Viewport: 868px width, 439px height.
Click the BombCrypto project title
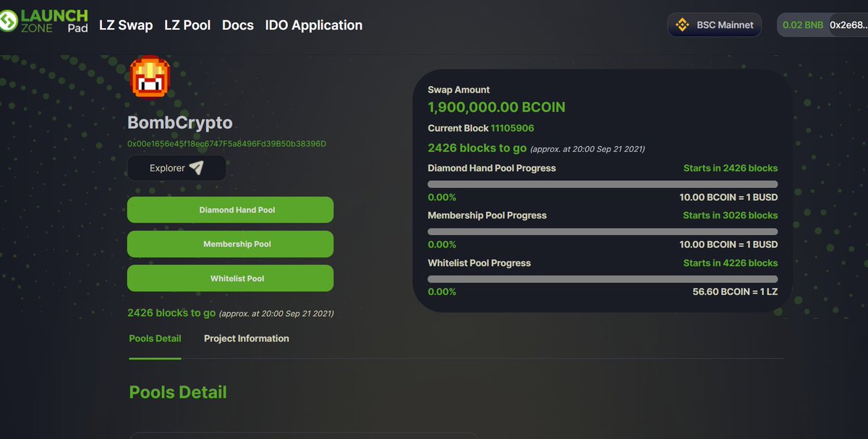coord(180,122)
